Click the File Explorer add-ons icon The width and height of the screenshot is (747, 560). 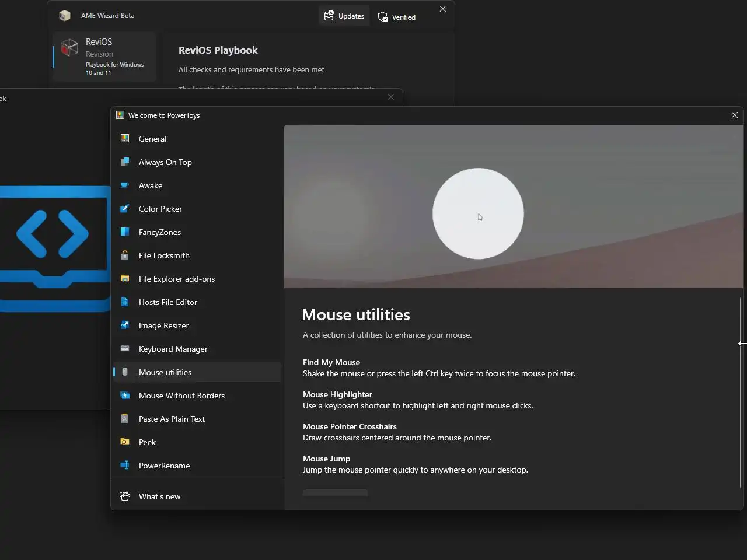coord(125,279)
